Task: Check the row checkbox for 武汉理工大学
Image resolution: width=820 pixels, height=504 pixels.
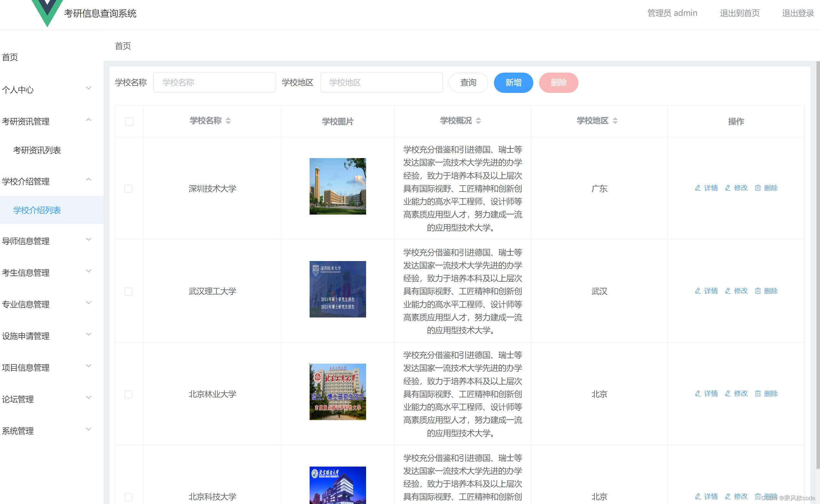Action: (128, 291)
